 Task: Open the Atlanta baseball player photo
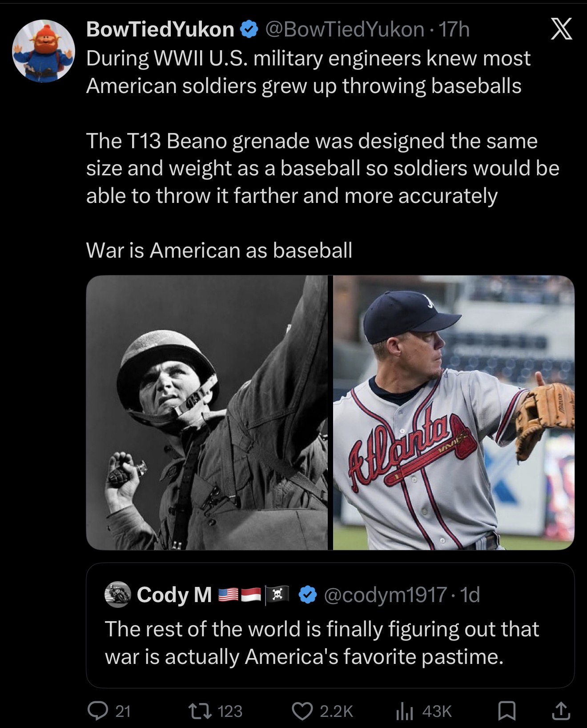click(454, 413)
